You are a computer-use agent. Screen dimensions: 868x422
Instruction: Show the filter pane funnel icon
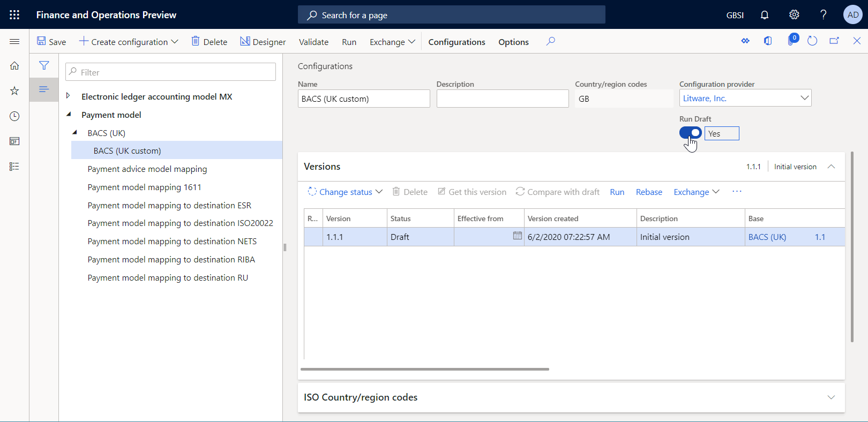(x=44, y=65)
